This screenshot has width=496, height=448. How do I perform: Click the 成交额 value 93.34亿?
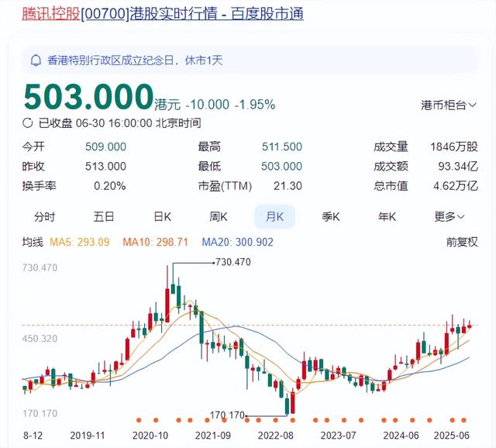click(x=458, y=167)
